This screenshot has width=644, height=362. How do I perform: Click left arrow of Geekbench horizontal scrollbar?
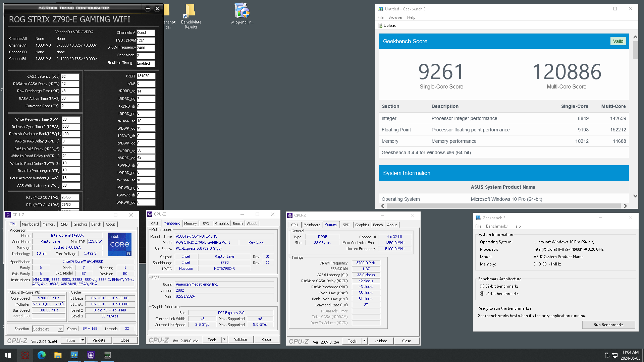(383, 206)
